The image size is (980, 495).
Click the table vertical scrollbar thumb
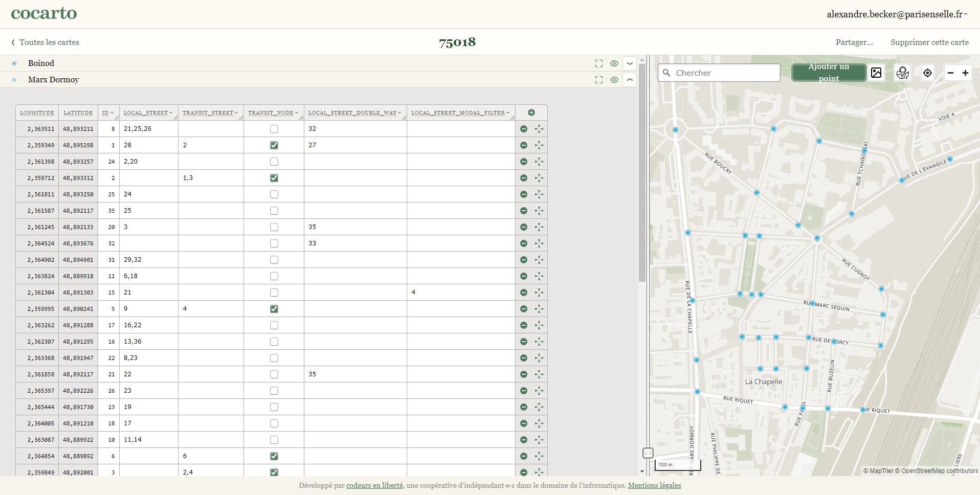tap(642, 173)
